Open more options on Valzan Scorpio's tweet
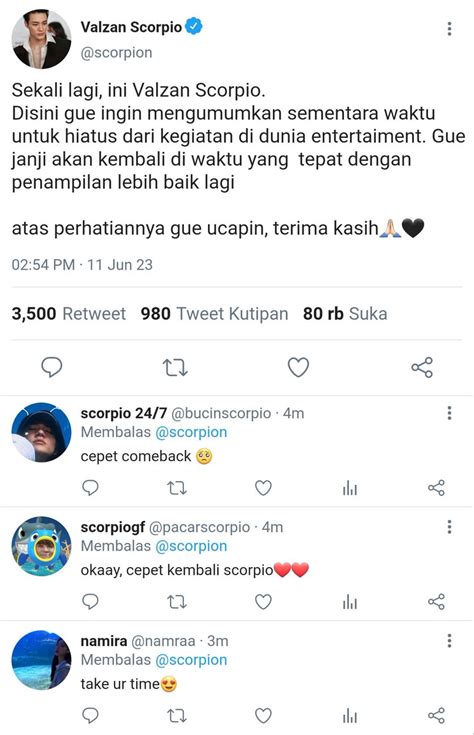 click(x=449, y=29)
